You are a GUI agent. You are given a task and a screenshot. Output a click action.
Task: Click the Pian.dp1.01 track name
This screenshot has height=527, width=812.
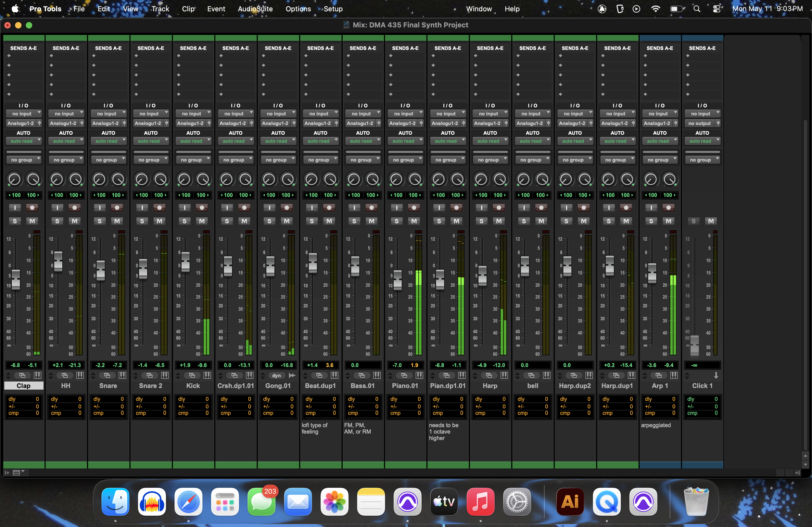point(448,386)
